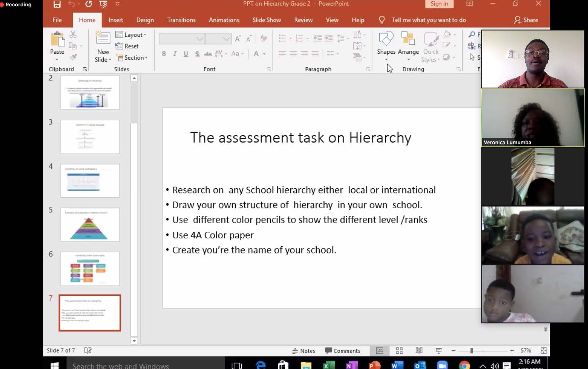588x369 pixels.
Task: Open Reading View from status bar
Action: click(x=419, y=351)
